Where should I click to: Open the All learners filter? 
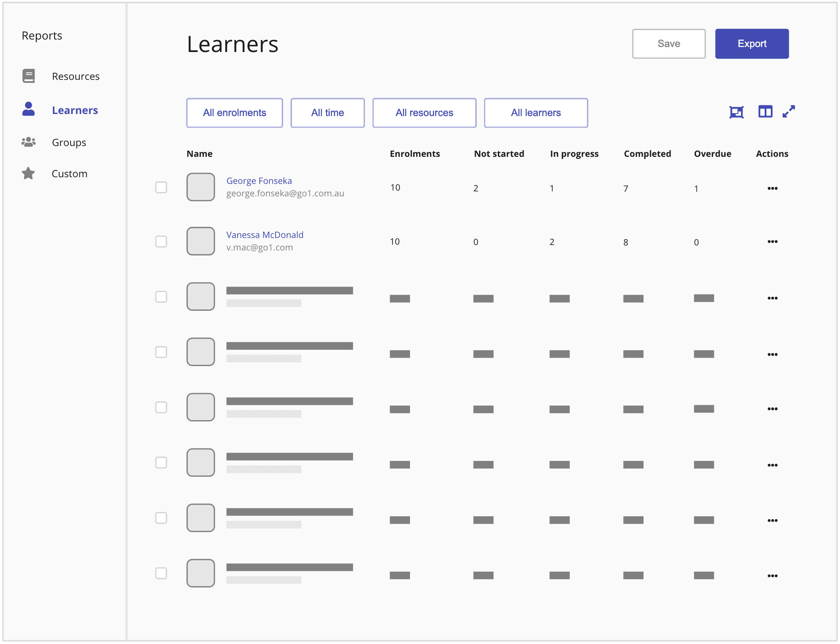click(536, 112)
